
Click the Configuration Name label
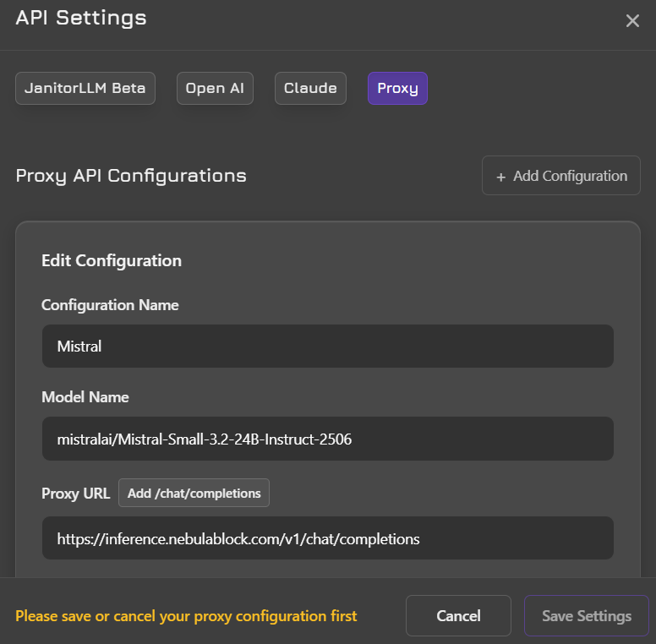click(110, 305)
